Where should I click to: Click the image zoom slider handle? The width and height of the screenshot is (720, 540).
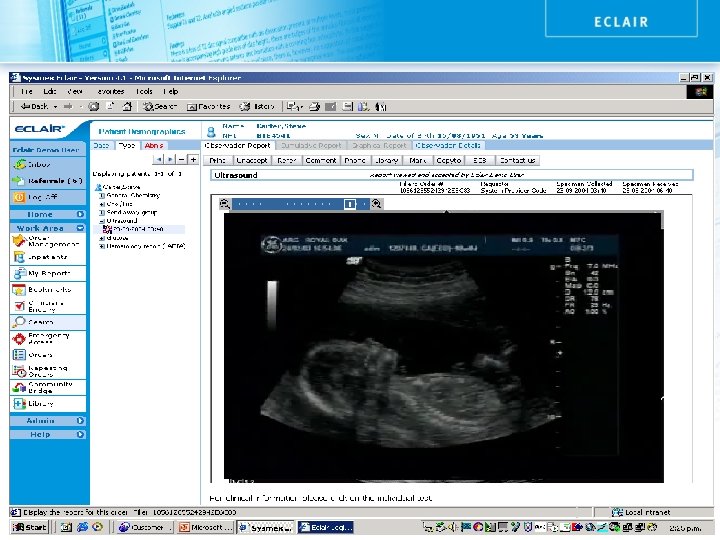tap(350, 204)
